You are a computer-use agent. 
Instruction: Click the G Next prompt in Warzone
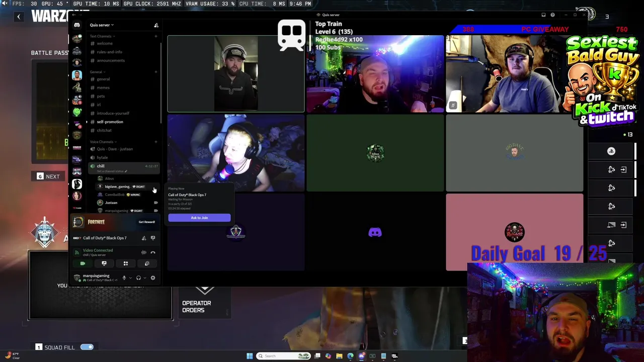pyautogui.click(x=48, y=176)
